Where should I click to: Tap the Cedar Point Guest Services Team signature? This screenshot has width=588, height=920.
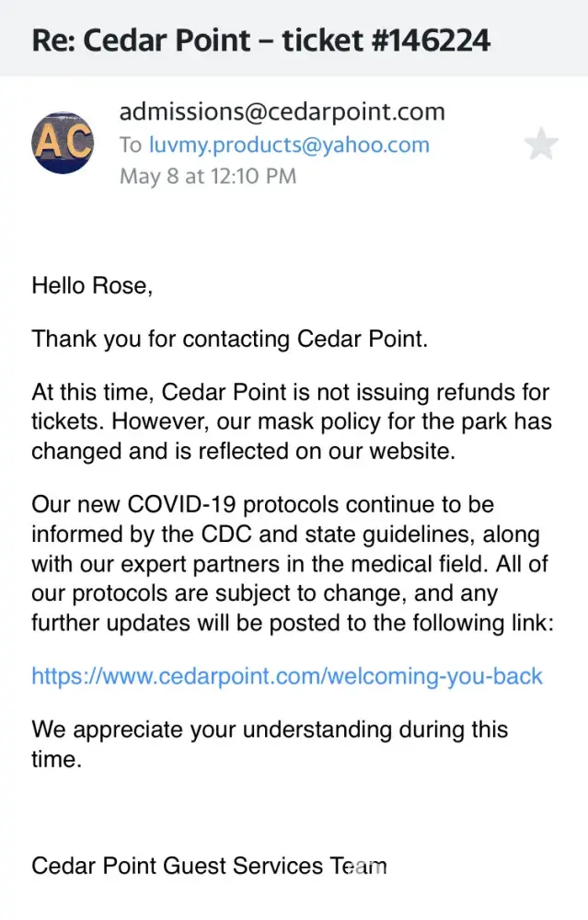click(209, 866)
